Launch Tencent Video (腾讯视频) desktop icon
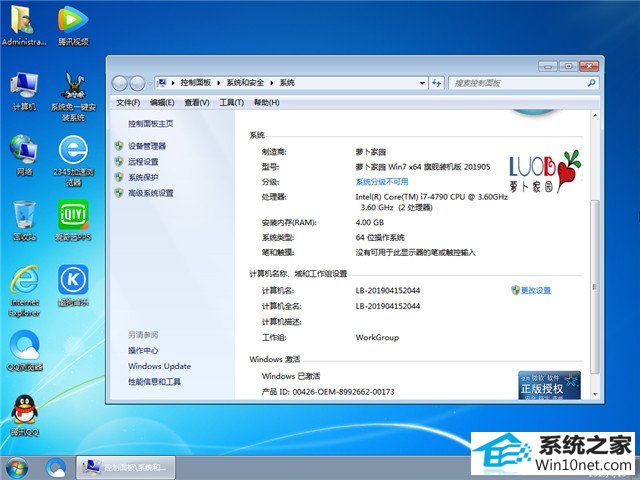This screenshot has width=640, height=480. 73,26
